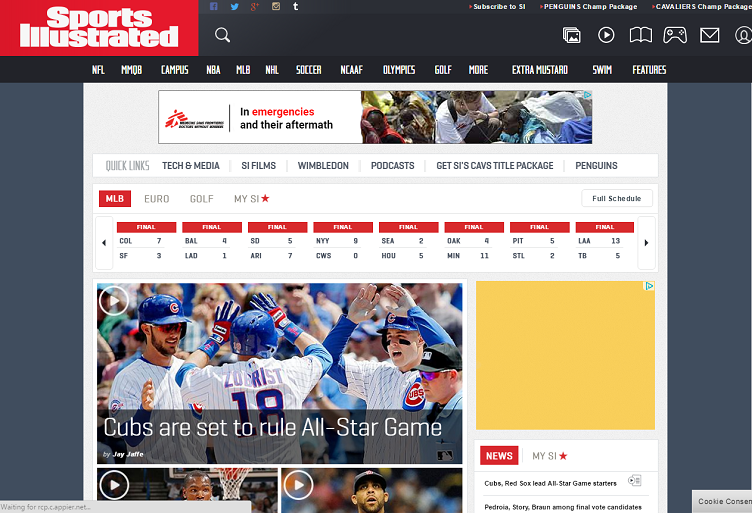Open the SOCCER menu
Image resolution: width=752 pixels, height=513 pixels.
point(308,70)
